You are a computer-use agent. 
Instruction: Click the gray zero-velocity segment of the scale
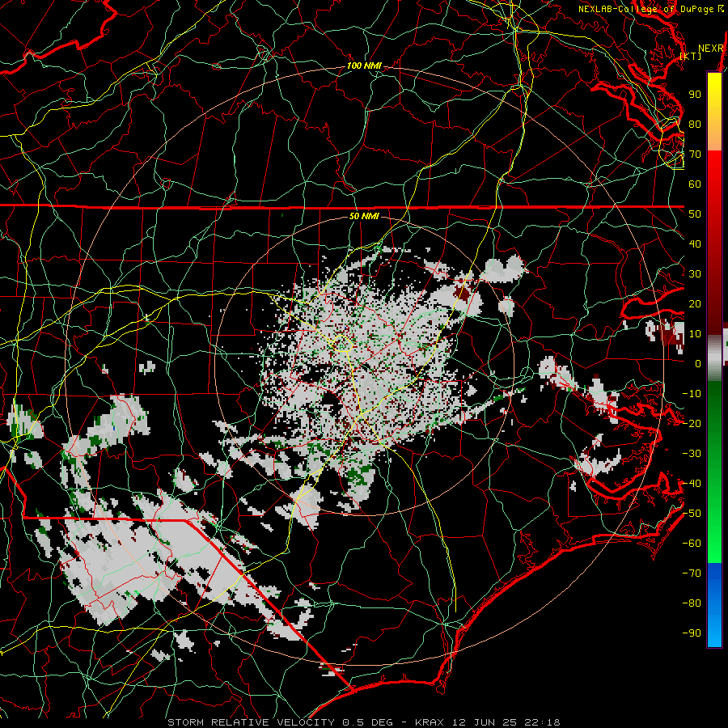[714, 358]
